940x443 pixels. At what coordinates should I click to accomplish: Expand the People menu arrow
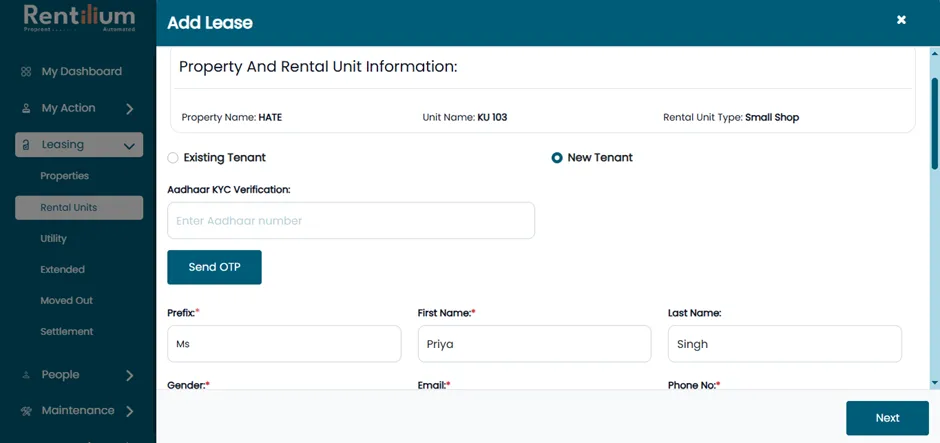(x=129, y=376)
